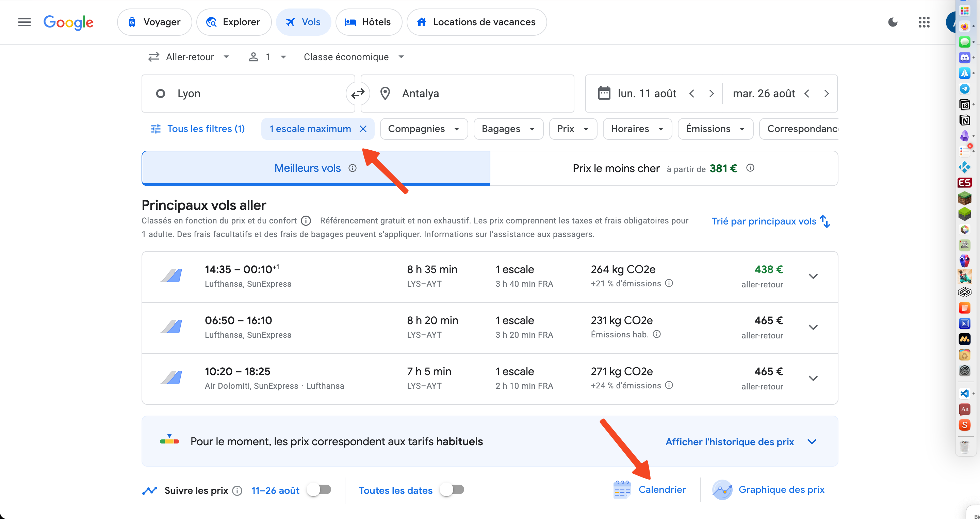Expand the 438 € Lufthansa flight details
The image size is (980, 519).
(x=813, y=277)
